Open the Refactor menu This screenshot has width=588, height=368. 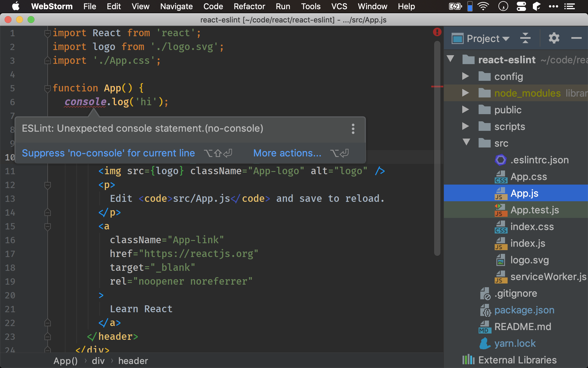(249, 6)
